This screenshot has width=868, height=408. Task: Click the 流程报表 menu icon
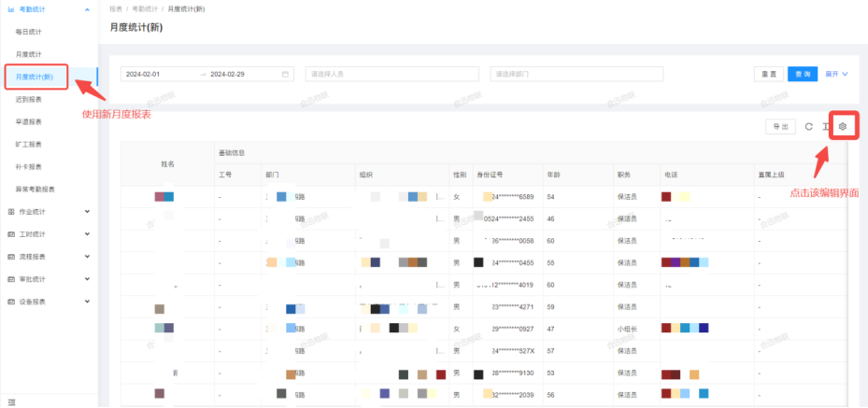click(x=11, y=257)
